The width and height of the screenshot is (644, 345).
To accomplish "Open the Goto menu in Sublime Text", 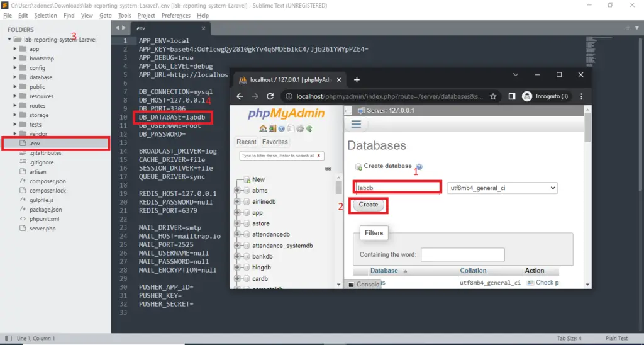I will coord(105,16).
